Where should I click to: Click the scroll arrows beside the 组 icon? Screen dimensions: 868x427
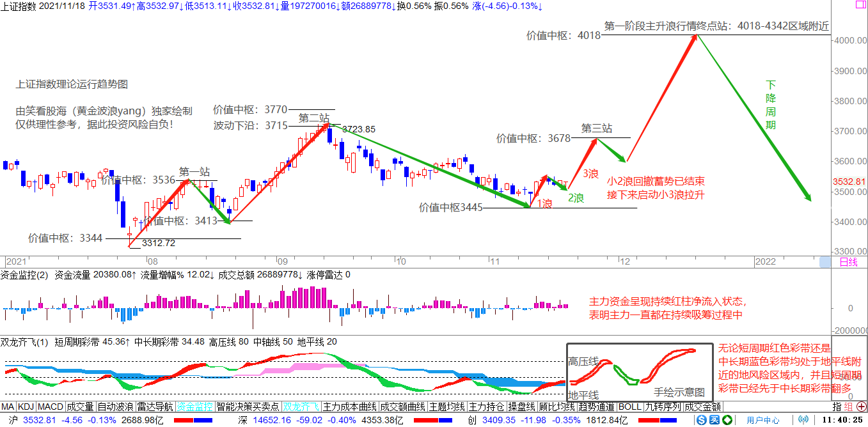860,407
